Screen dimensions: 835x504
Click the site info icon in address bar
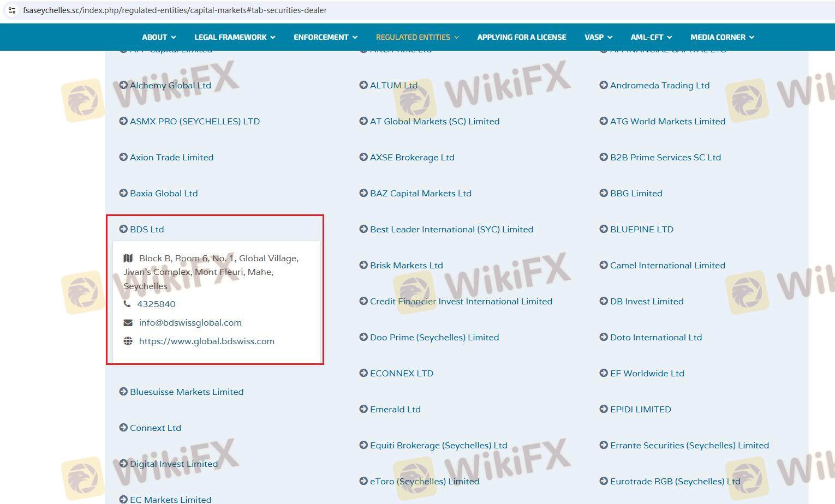[x=11, y=10]
